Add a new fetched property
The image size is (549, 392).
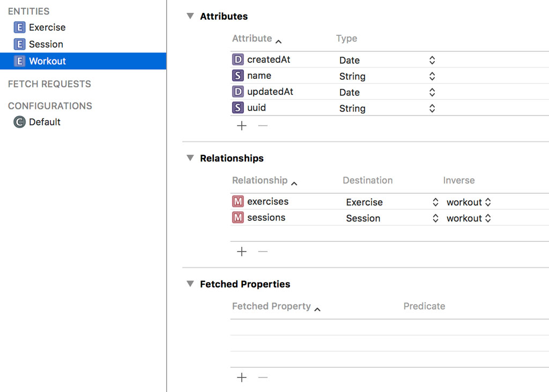242,378
